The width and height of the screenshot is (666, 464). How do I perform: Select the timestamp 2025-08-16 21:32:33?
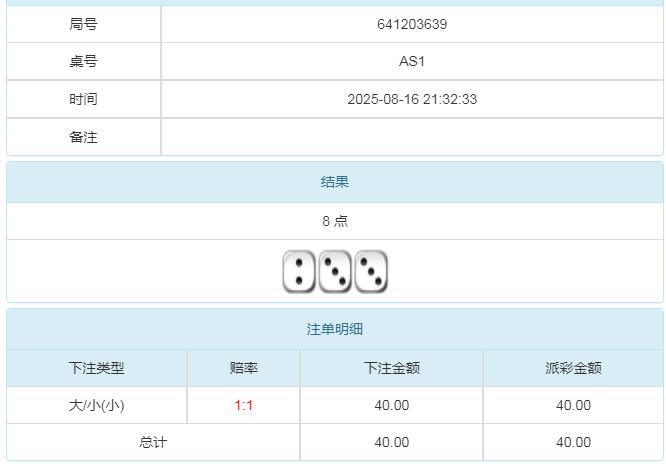(411, 99)
